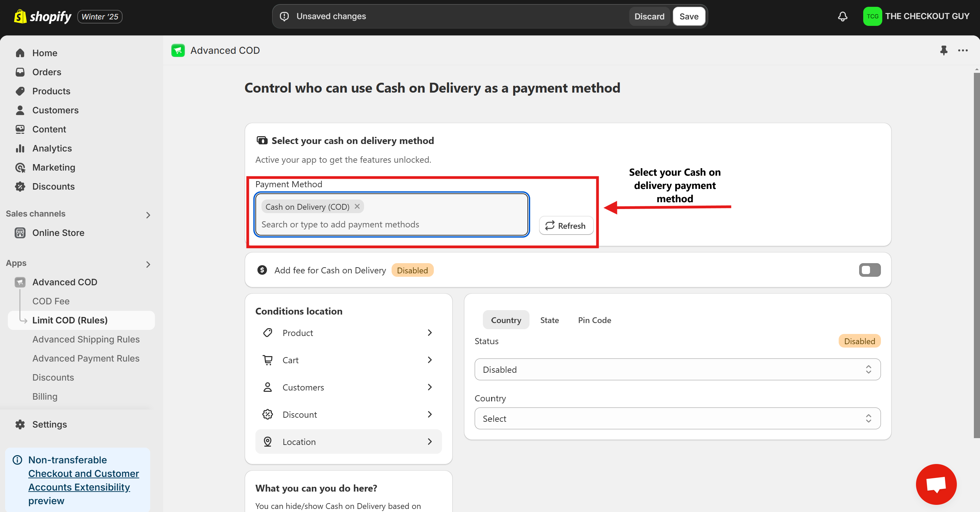This screenshot has width=980, height=512.
Task: Open the three-dot more actions menu
Action: tap(963, 50)
